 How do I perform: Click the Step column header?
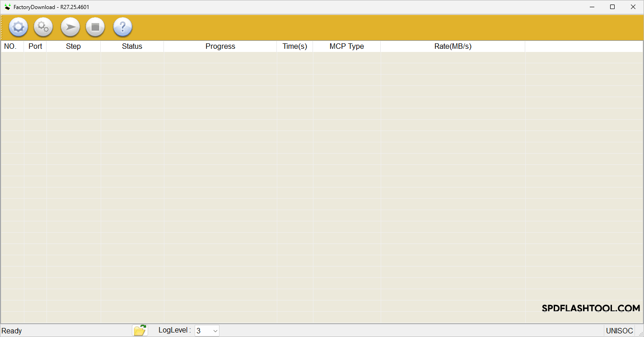click(x=73, y=46)
